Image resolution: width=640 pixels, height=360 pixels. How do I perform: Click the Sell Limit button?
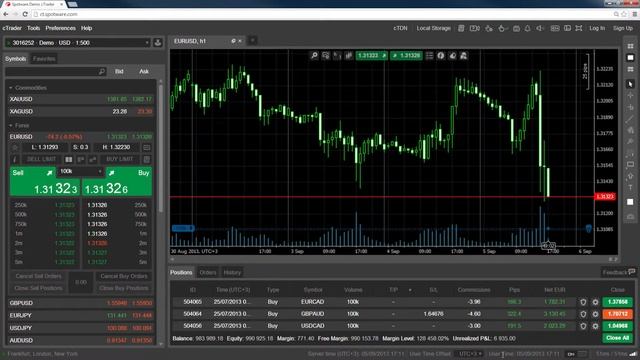41,160
